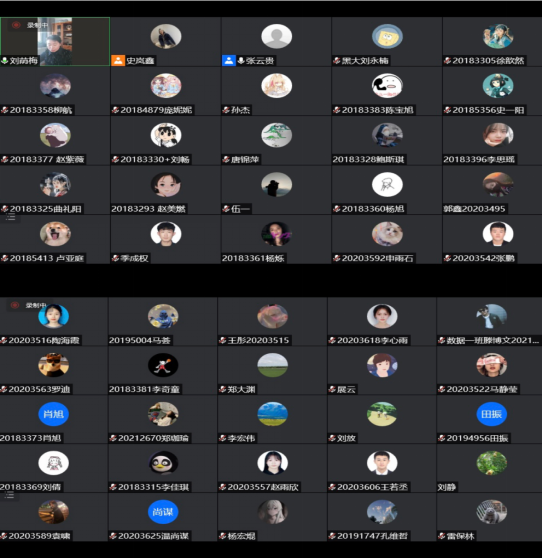Click the blue co-host icon beside 张云贵
542x559 pixels.
click(229, 61)
